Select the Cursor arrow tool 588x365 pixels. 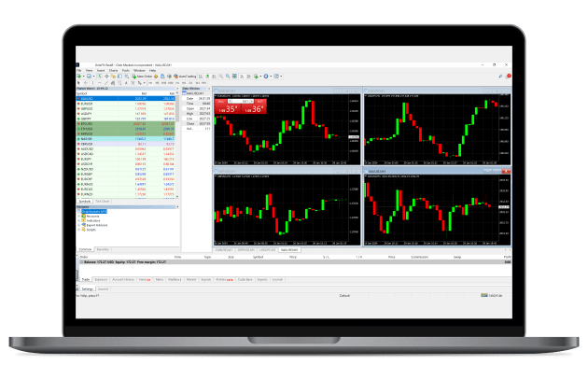[x=78, y=83]
